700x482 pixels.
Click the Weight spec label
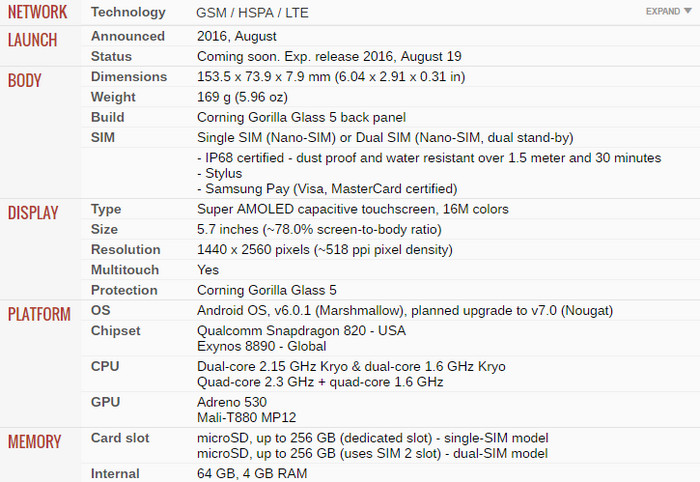(113, 97)
